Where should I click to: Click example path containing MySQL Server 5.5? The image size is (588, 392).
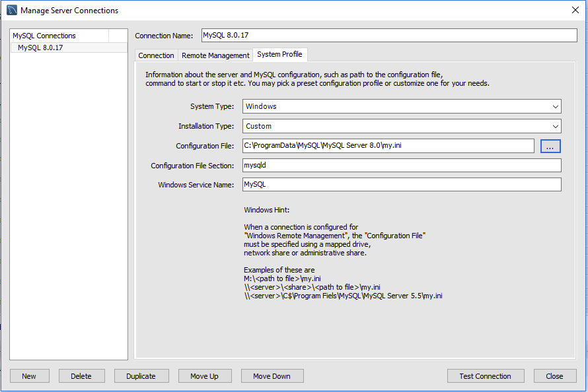343,296
